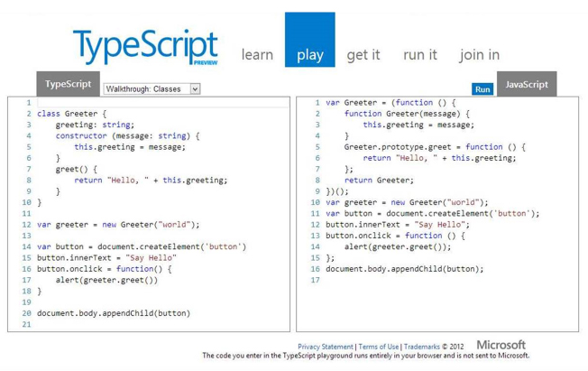Open the Privacy Statement link
The width and height of the screenshot is (588, 371).
[x=326, y=347]
